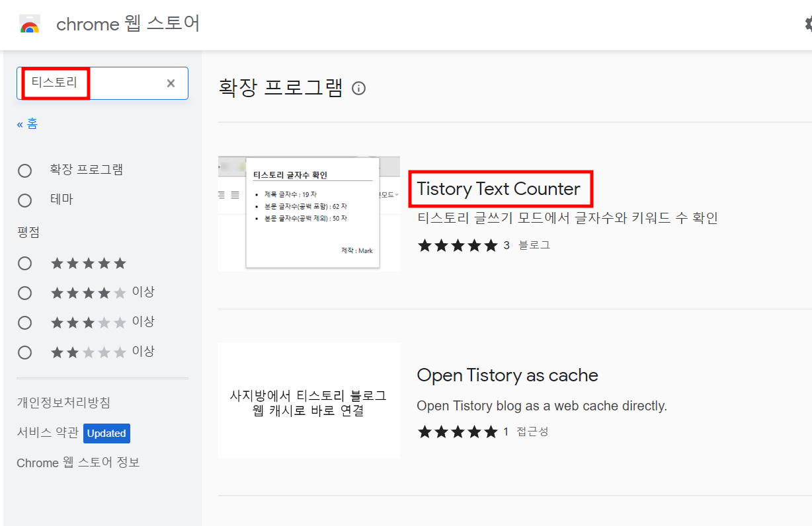Click Open Tistory as cache thumbnail
812x526 pixels.
[x=309, y=400]
